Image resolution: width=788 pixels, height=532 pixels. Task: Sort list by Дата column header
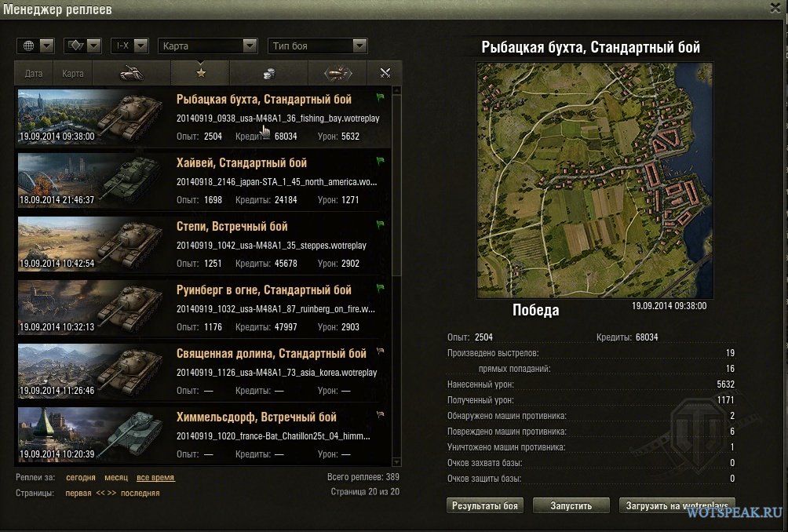[x=34, y=74]
